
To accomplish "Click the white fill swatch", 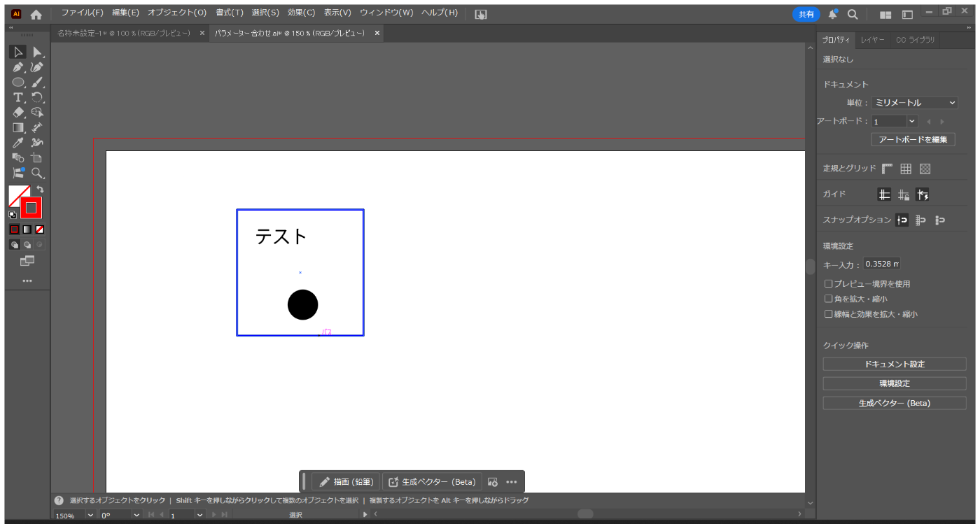I will tap(16, 193).
